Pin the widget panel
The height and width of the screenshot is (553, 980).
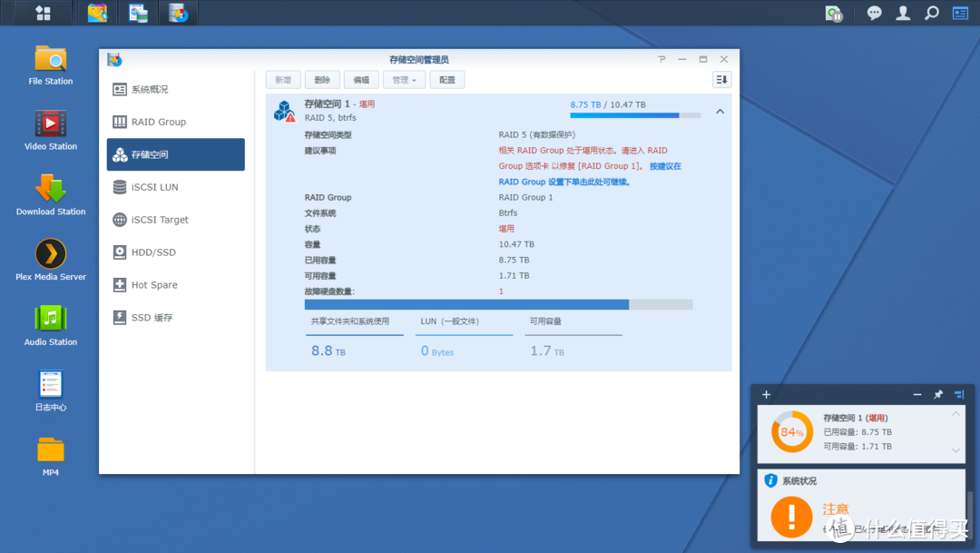click(938, 394)
